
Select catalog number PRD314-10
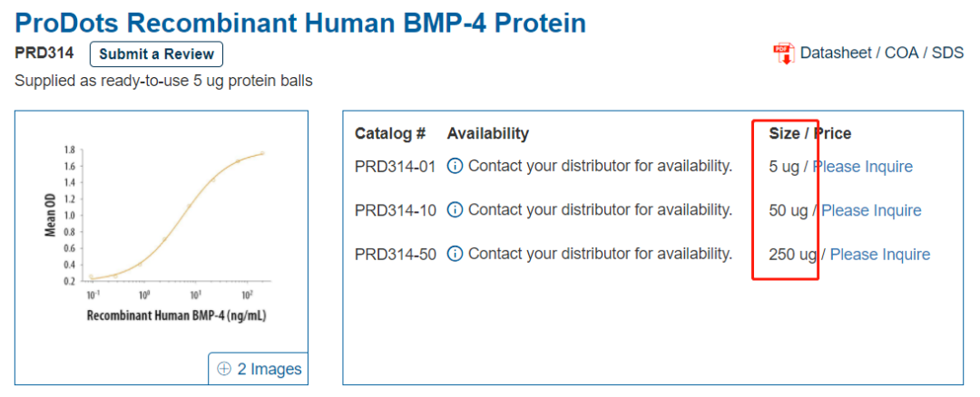click(395, 210)
